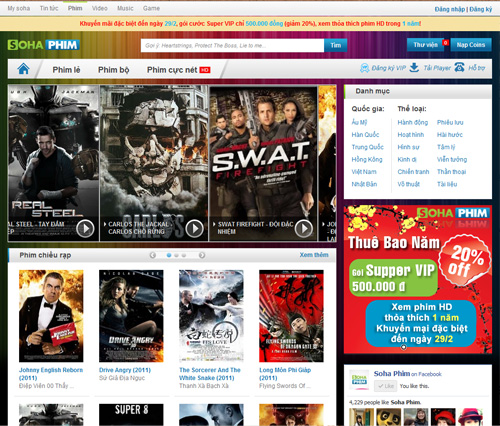Open the Phim bộ menu
The image size is (500, 426).
[x=114, y=70]
